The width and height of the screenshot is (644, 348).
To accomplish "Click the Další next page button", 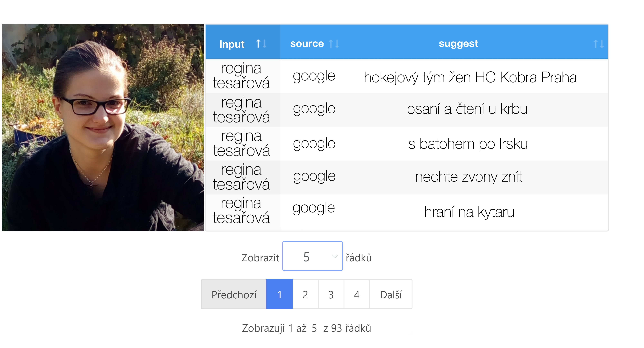I will click(x=391, y=295).
